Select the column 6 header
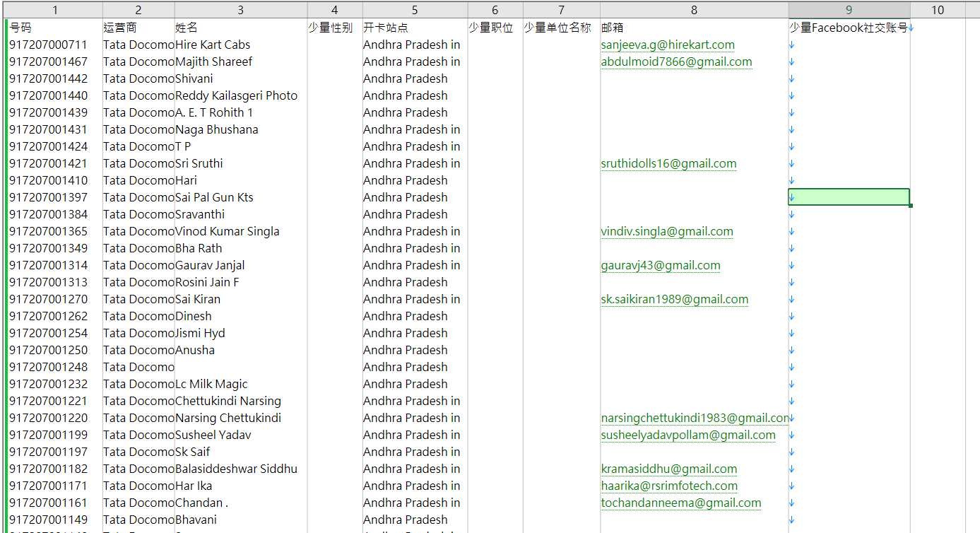 (495, 10)
